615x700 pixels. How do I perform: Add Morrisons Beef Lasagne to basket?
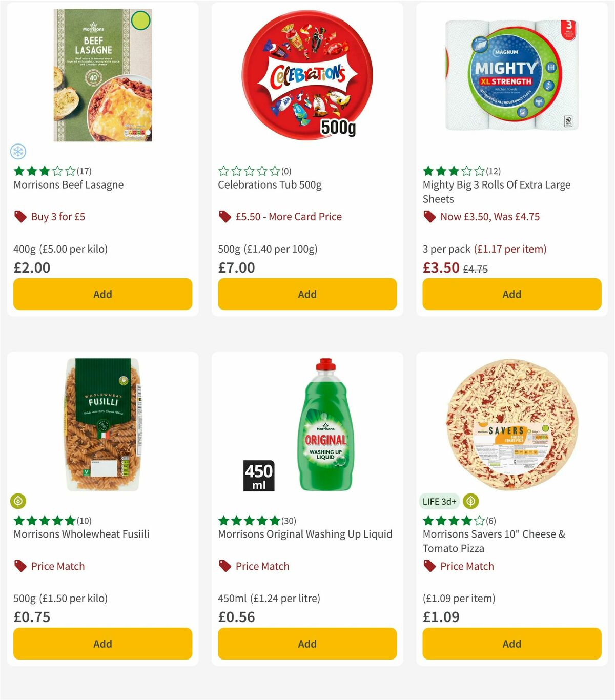coord(102,294)
